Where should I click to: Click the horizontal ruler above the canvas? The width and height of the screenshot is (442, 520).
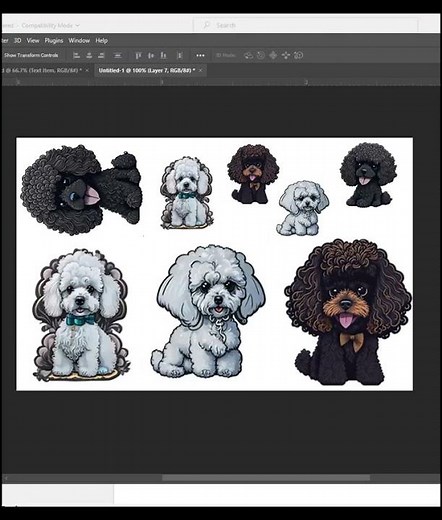pyautogui.click(x=221, y=82)
